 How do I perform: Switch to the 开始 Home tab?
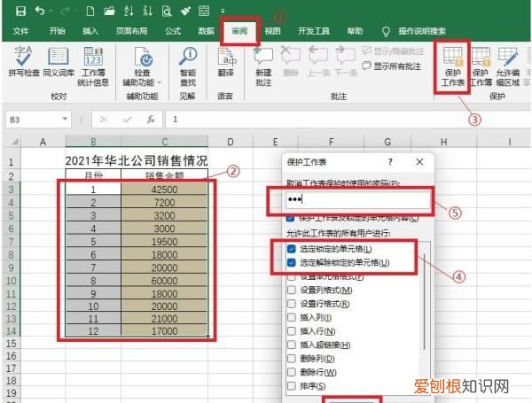click(x=57, y=31)
